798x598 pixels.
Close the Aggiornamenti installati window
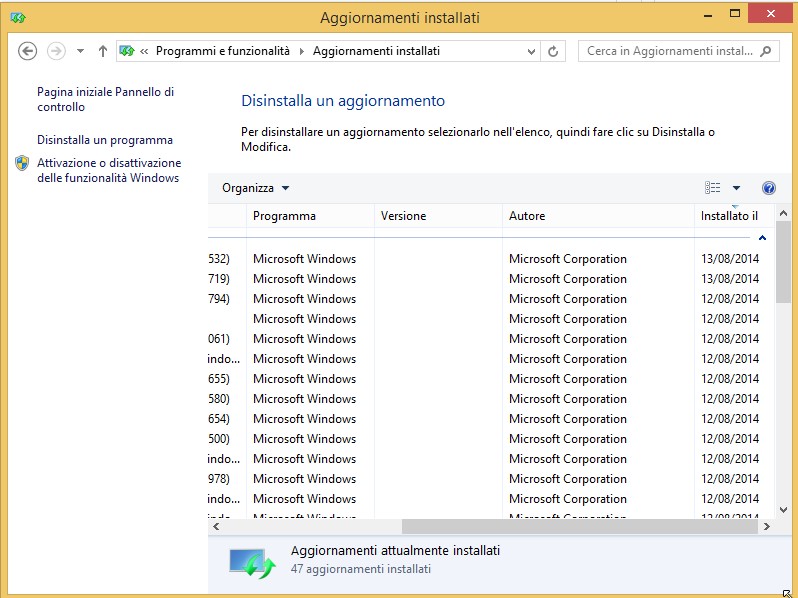(771, 13)
